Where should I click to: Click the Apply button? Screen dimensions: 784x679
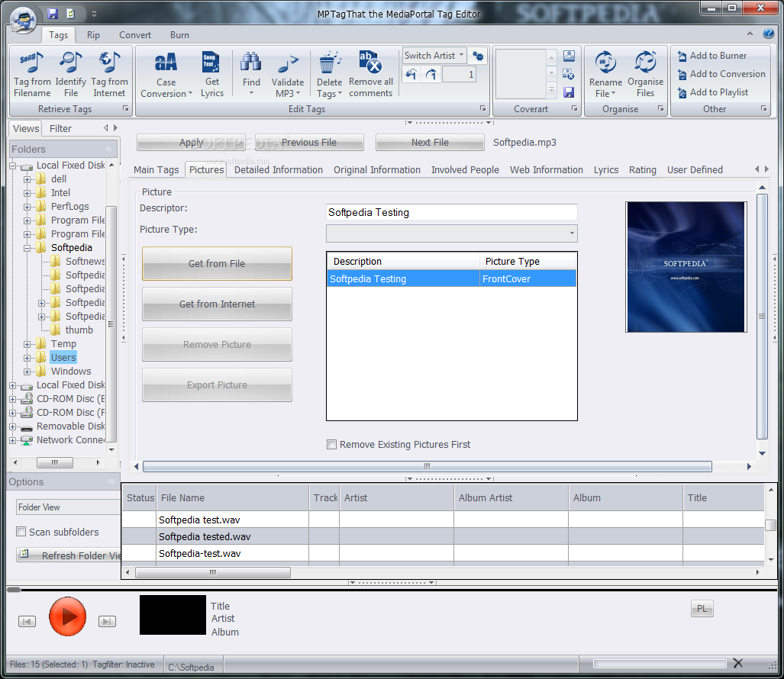pyautogui.click(x=191, y=143)
